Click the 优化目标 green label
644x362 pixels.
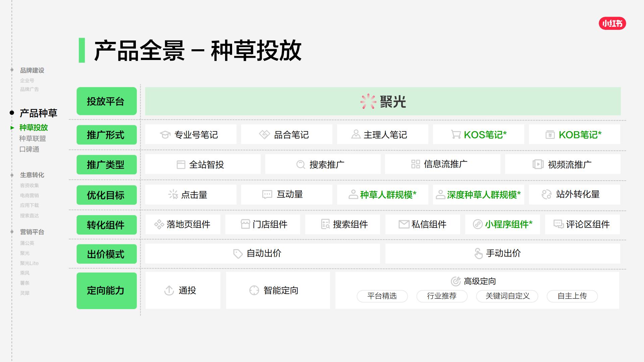coord(107,195)
